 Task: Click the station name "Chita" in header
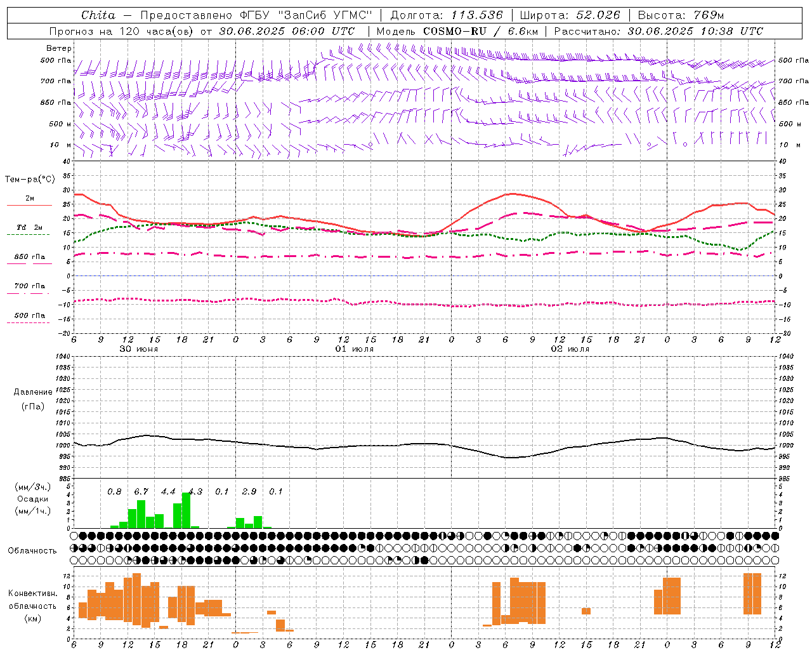98,15
